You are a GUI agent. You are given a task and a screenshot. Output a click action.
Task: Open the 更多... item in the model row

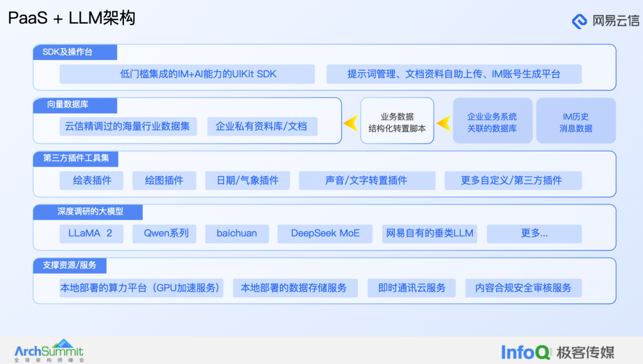(x=534, y=234)
